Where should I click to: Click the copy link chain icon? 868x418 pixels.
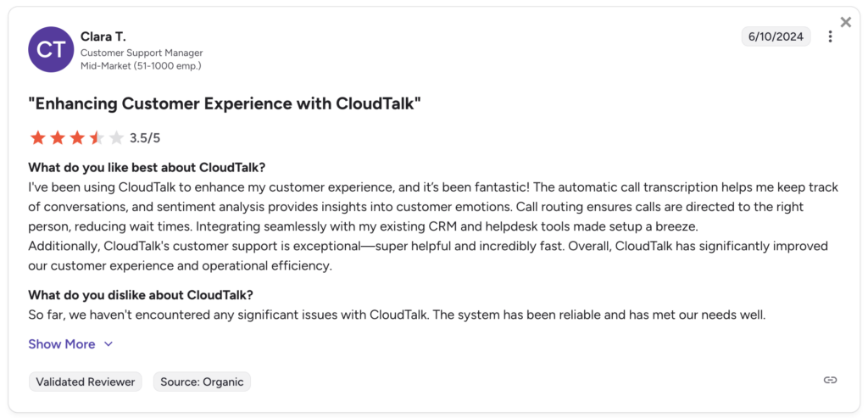[830, 380]
